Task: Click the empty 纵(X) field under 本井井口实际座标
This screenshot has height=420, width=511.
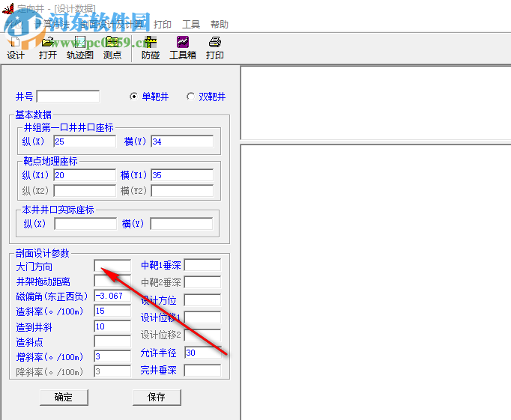Action: coord(85,224)
